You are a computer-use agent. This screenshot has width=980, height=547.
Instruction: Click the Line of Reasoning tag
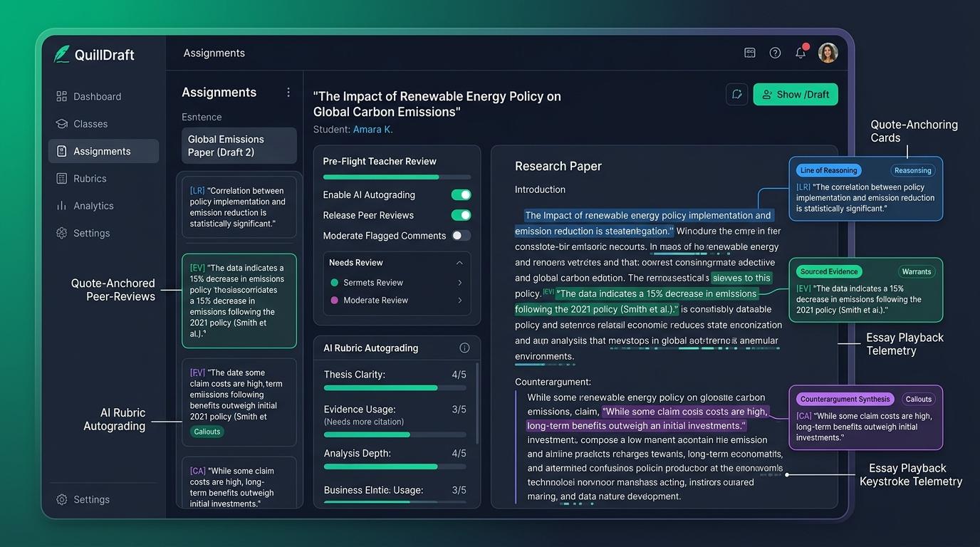pos(828,170)
